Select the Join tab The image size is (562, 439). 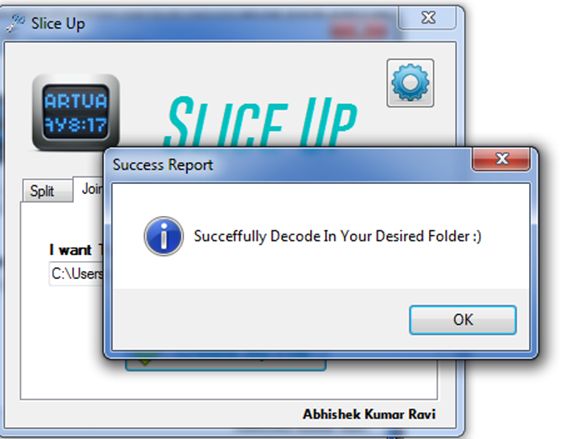(90, 189)
